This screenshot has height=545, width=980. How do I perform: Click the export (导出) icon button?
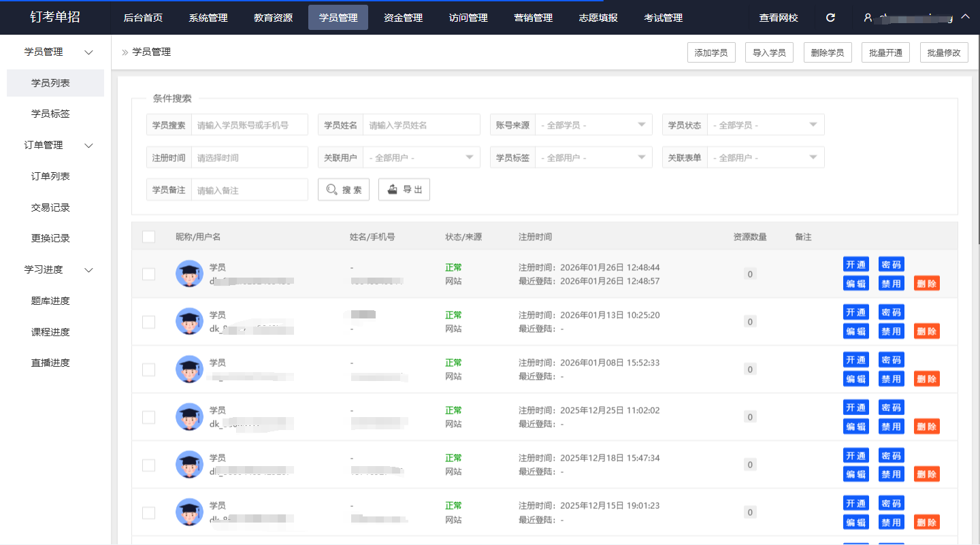point(404,190)
